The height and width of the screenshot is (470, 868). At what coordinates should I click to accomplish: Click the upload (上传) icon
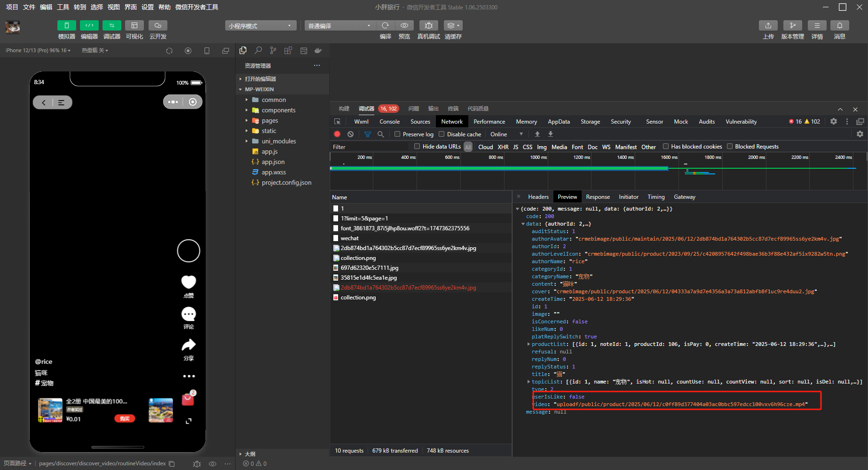click(768, 25)
